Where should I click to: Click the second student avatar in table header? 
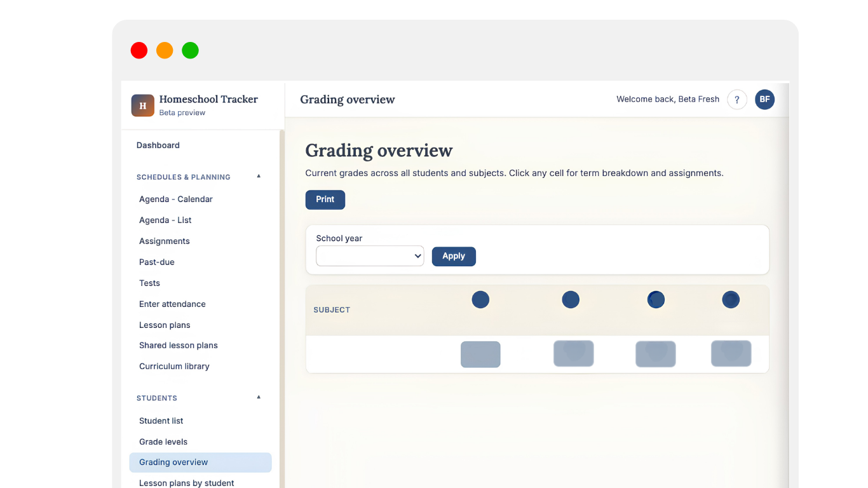click(x=571, y=300)
